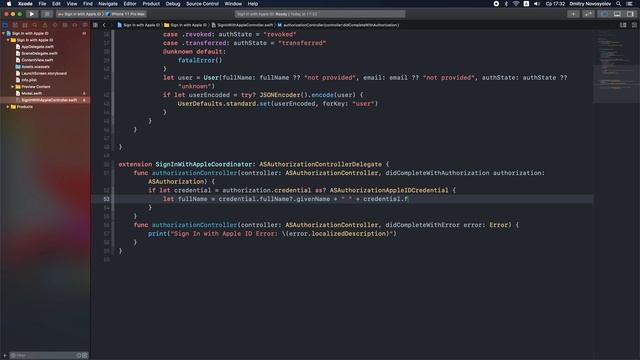Collapse the Sign in with Apple ID project root
This screenshot has height=360, width=640.
(x=4, y=33)
